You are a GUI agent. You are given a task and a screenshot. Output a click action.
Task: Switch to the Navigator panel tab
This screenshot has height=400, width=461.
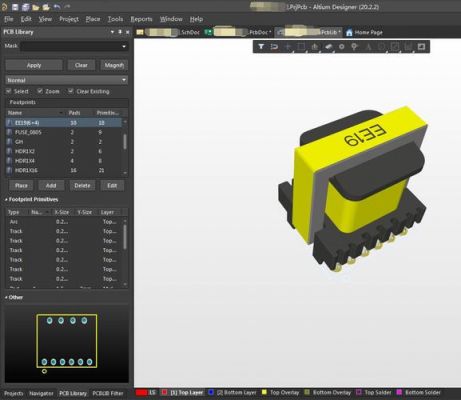tap(41, 394)
